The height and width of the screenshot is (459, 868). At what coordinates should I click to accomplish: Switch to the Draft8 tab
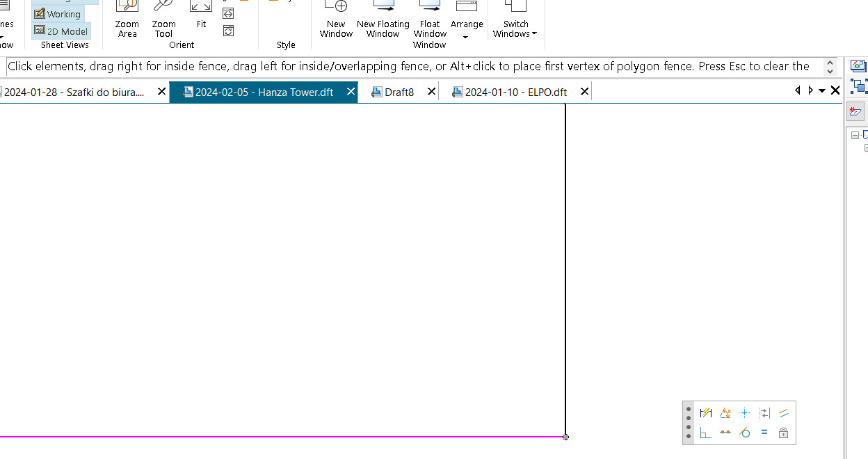pos(399,92)
